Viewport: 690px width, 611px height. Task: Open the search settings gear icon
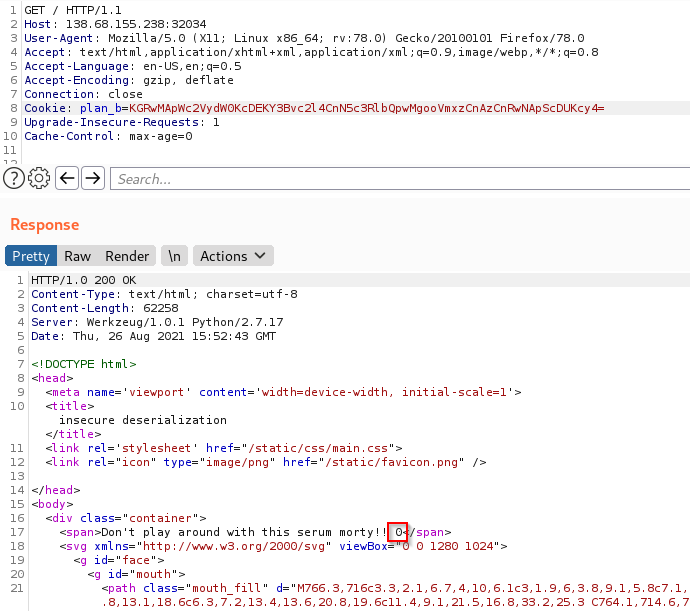tap(39, 178)
